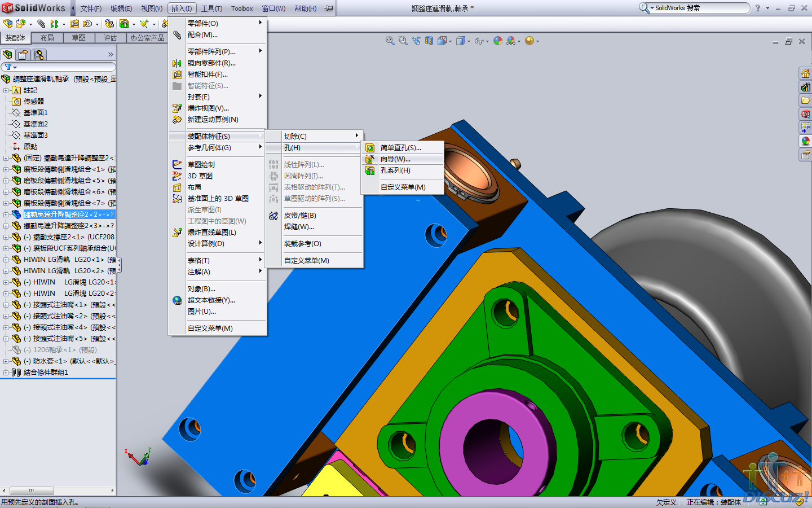Viewport: 812px width, 508px height.
Task: Choose 孔系列(H) menu entry
Action: tap(402, 170)
